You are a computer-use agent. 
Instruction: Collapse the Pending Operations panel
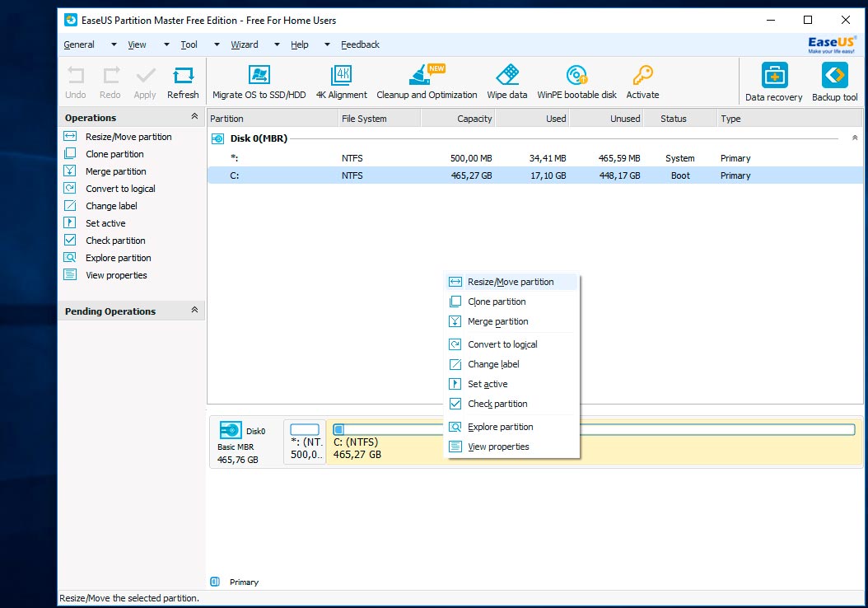[x=194, y=310]
